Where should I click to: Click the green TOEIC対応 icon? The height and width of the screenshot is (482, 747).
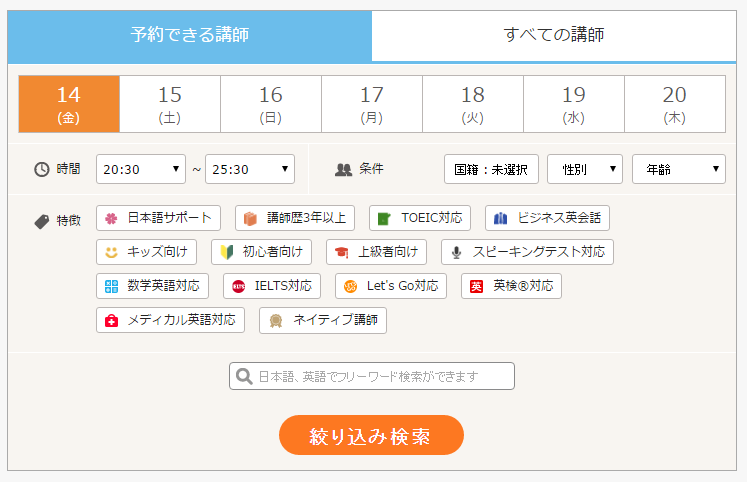click(384, 218)
